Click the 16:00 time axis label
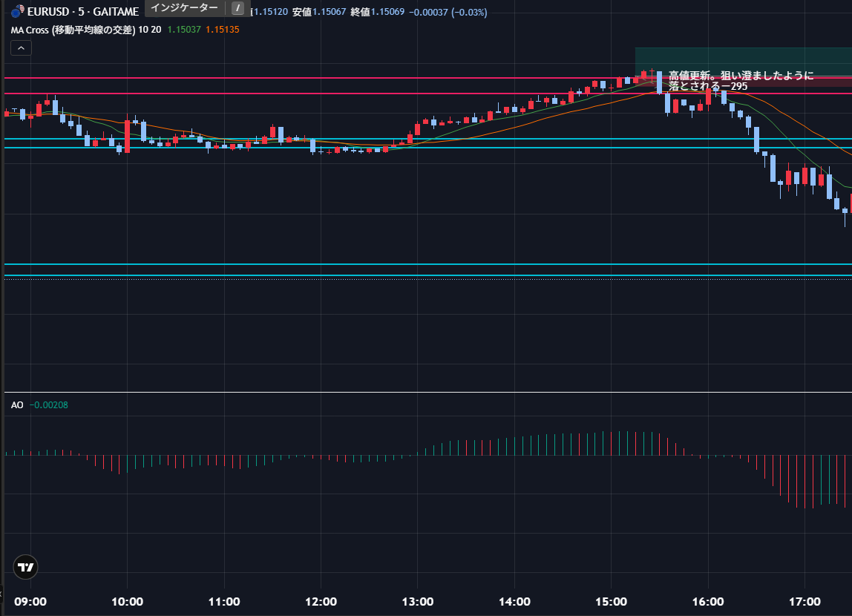This screenshot has width=852, height=616. tap(708, 601)
